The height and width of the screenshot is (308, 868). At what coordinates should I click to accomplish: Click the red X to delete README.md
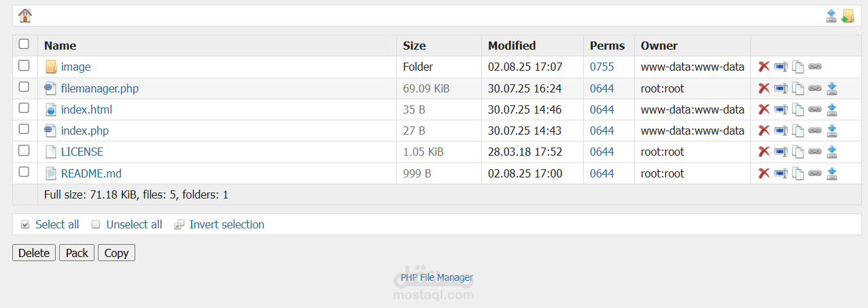tap(764, 173)
